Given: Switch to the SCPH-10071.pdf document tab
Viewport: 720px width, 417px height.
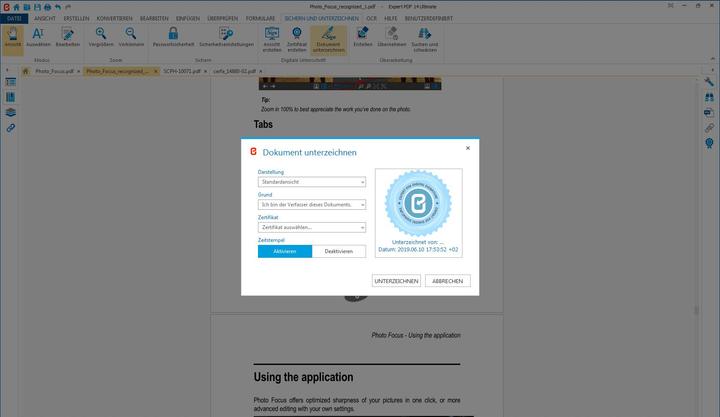Looking at the screenshot, I should coord(182,71).
